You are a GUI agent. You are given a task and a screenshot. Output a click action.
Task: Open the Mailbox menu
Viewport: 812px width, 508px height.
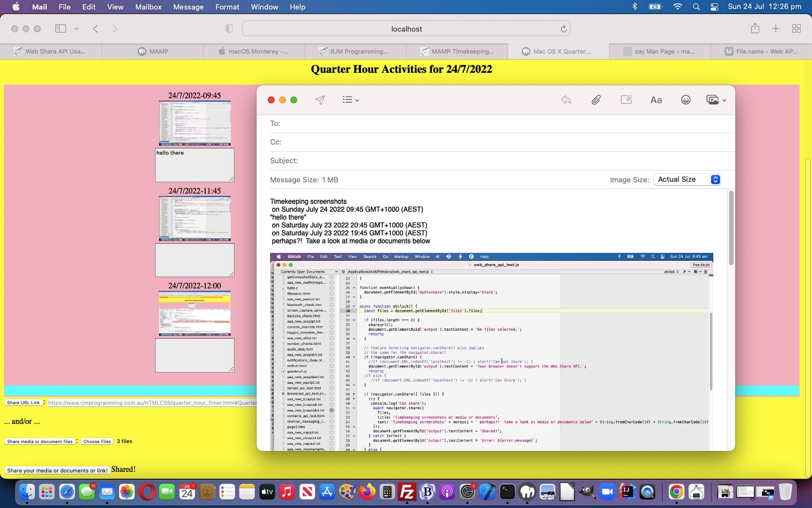point(148,7)
